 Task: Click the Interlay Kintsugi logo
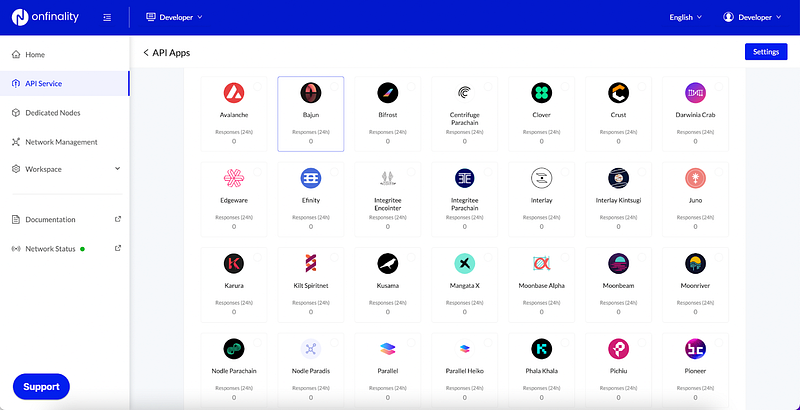tap(618, 178)
